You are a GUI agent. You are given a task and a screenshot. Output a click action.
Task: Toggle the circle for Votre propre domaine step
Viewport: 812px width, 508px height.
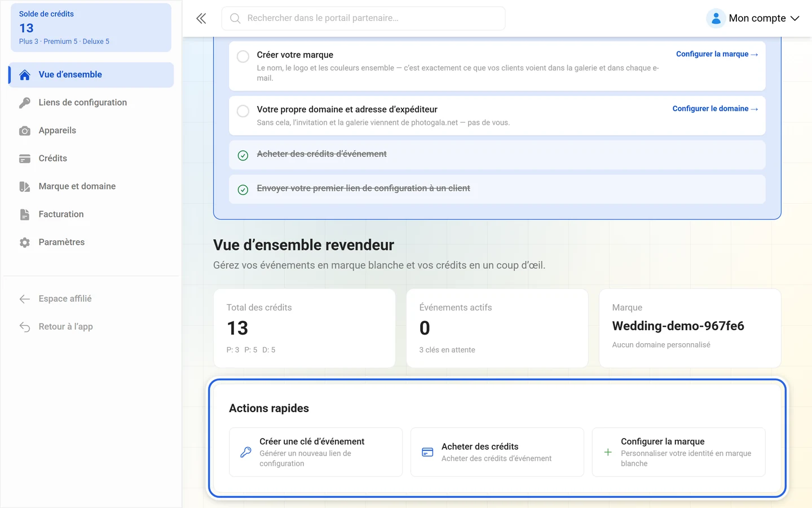[243, 111]
